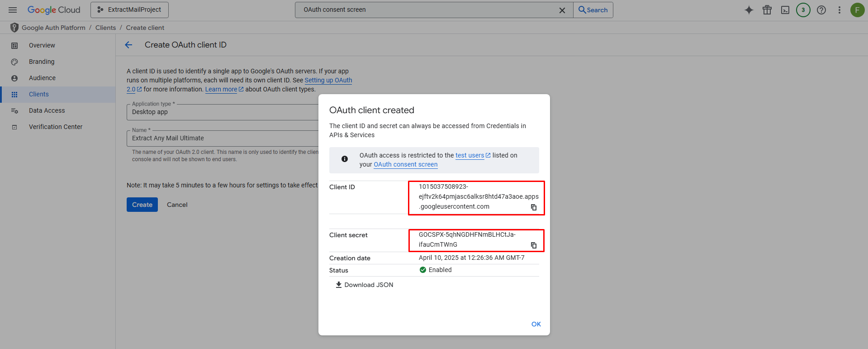Click the search input containing OAuth consent screen
Image resolution: width=868 pixels, height=349 pixels.
427,10
